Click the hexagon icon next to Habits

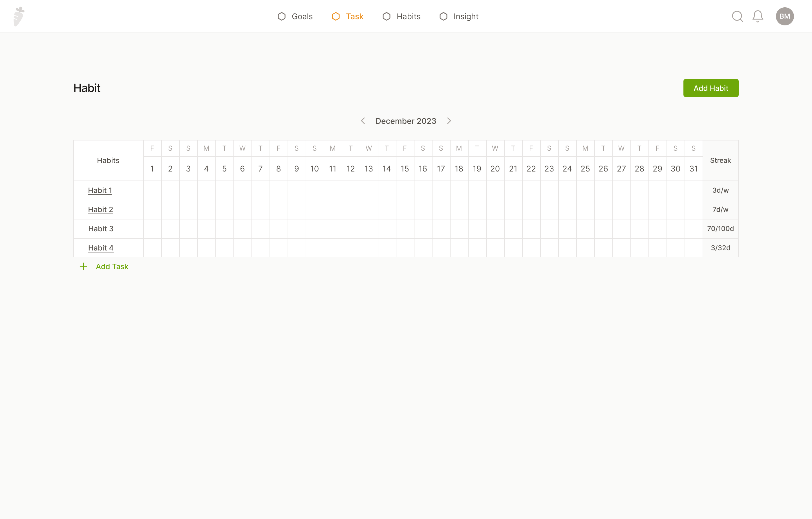point(387,16)
